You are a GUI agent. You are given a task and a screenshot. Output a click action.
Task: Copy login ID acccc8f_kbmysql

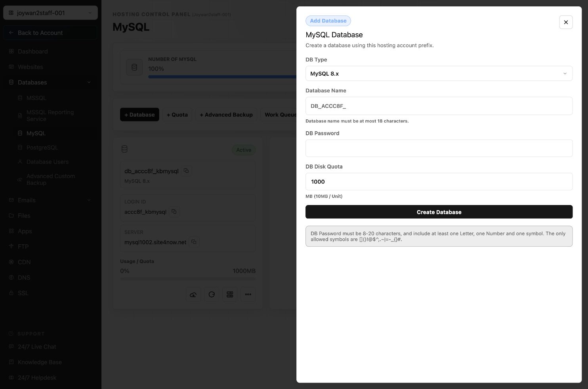pos(174,212)
